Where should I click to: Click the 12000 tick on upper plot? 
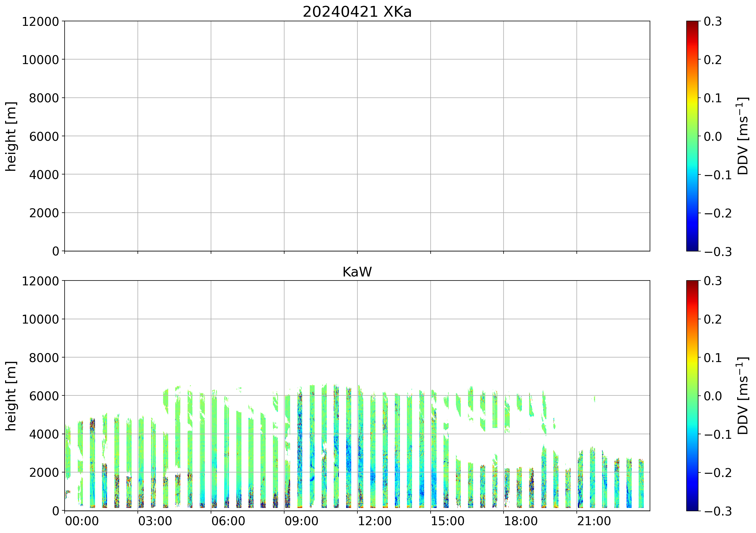click(40, 22)
